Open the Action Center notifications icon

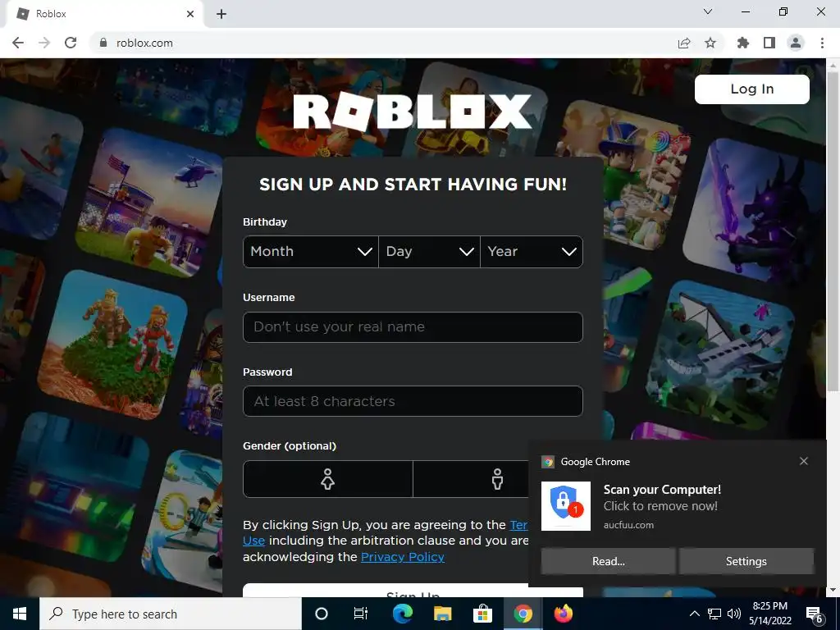click(x=815, y=614)
